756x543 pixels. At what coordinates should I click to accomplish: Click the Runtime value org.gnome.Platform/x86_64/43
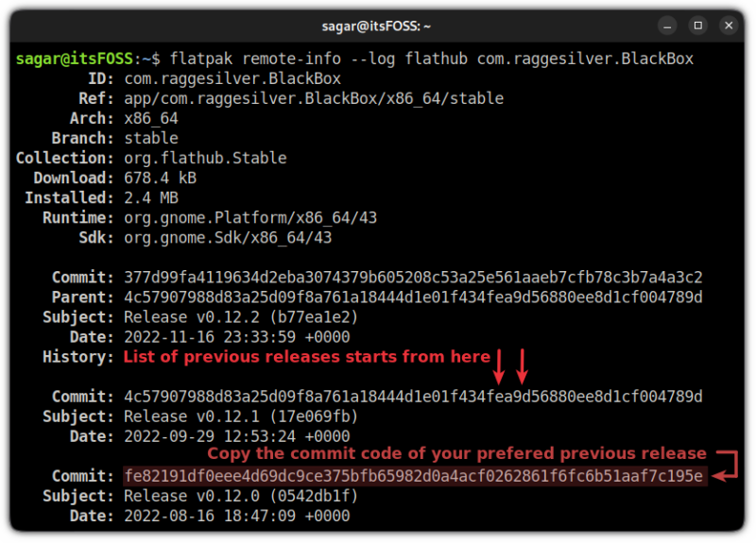[x=250, y=218]
